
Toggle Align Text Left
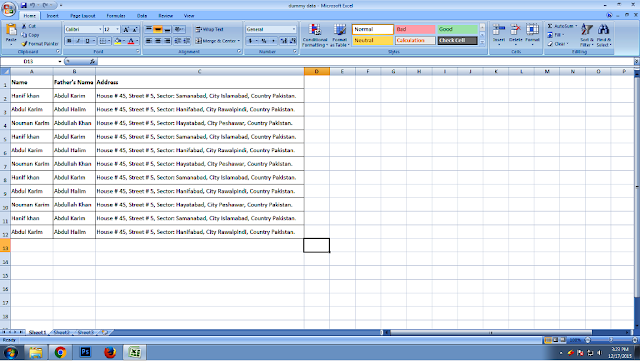149,41
